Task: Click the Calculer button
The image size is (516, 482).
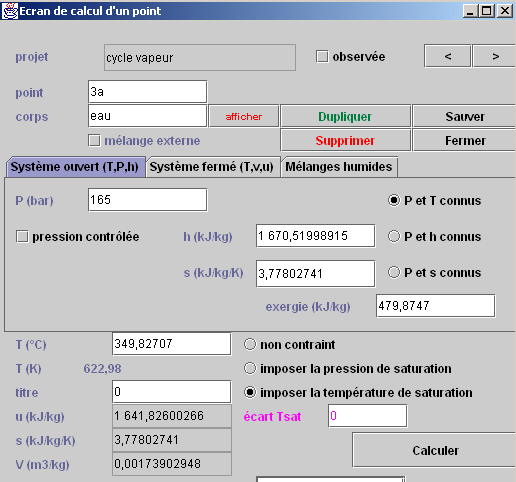Action: [x=435, y=450]
